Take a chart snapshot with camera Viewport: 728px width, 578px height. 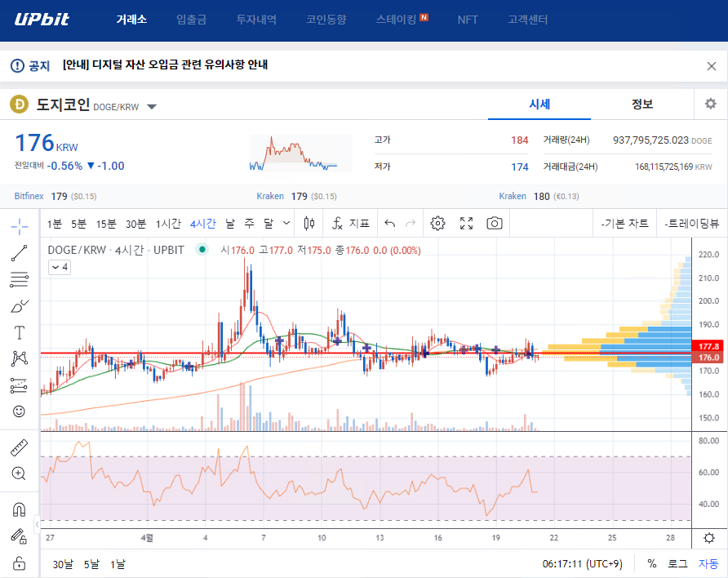495,224
